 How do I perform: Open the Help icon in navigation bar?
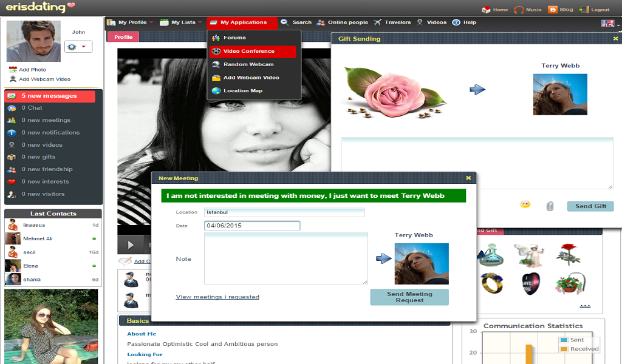click(x=456, y=22)
